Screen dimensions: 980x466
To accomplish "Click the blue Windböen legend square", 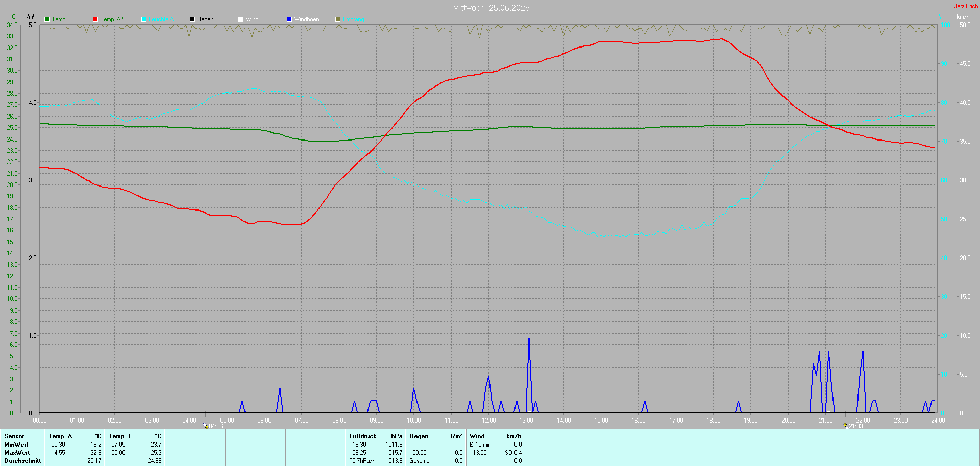I will click(289, 19).
